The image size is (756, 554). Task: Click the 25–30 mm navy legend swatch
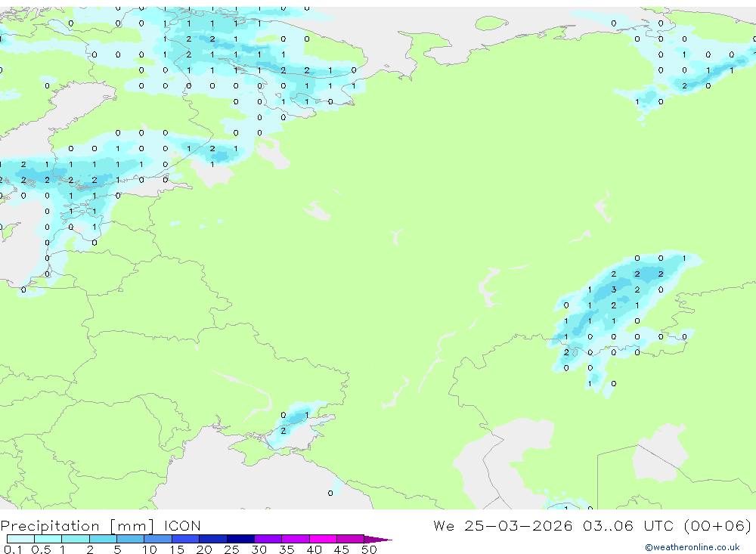click(240, 539)
